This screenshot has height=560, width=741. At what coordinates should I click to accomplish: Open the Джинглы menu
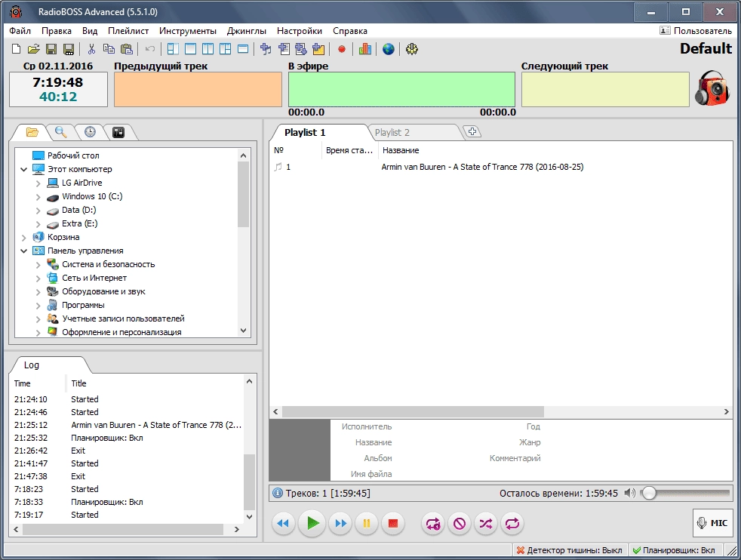[246, 31]
